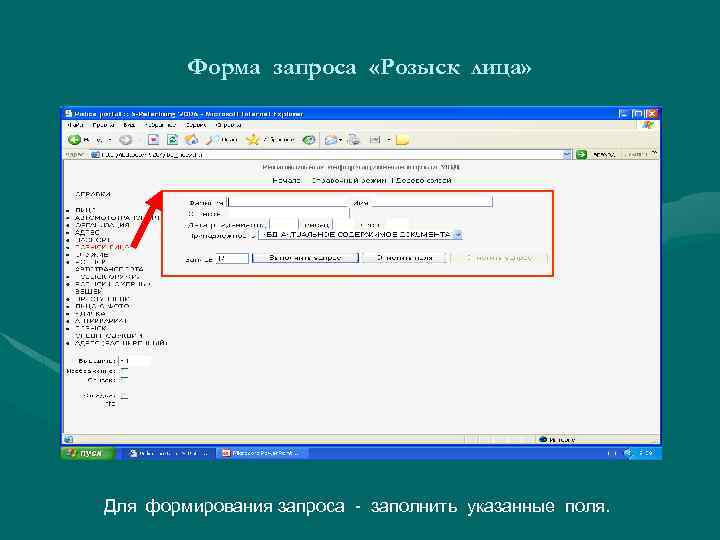720x540 pixels.
Task: Switch to Police portal taskbar item
Action: pyautogui.click(x=169, y=453)
